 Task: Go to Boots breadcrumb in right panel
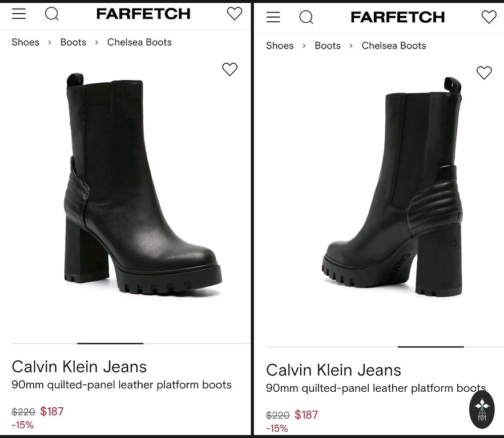point(328,46)
